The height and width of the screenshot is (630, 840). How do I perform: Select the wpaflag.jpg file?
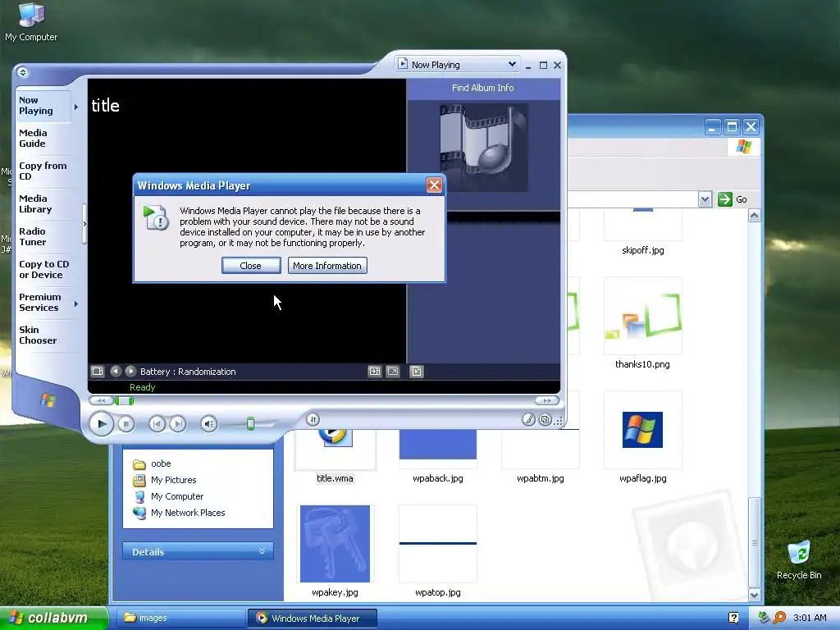[x=642, y=430]
